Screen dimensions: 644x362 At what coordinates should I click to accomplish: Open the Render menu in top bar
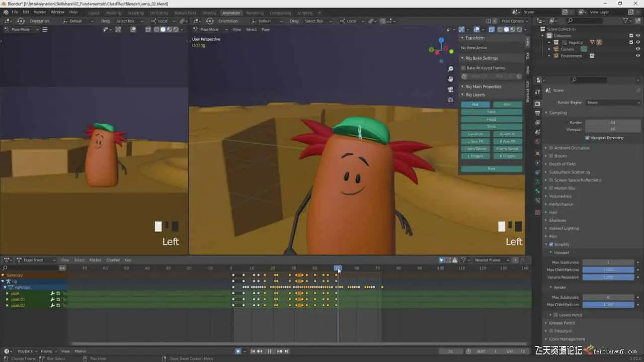click(40, 12)
